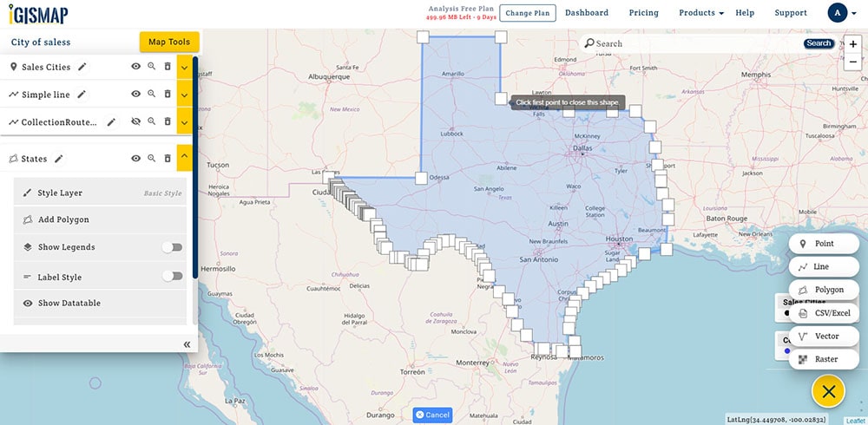
Task: Choose CSV/Excel upload option
Action: pos(824,312)
